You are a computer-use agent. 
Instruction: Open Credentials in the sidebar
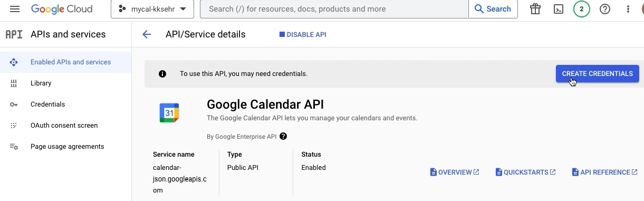pyautogui.click(x=66, y=104)
